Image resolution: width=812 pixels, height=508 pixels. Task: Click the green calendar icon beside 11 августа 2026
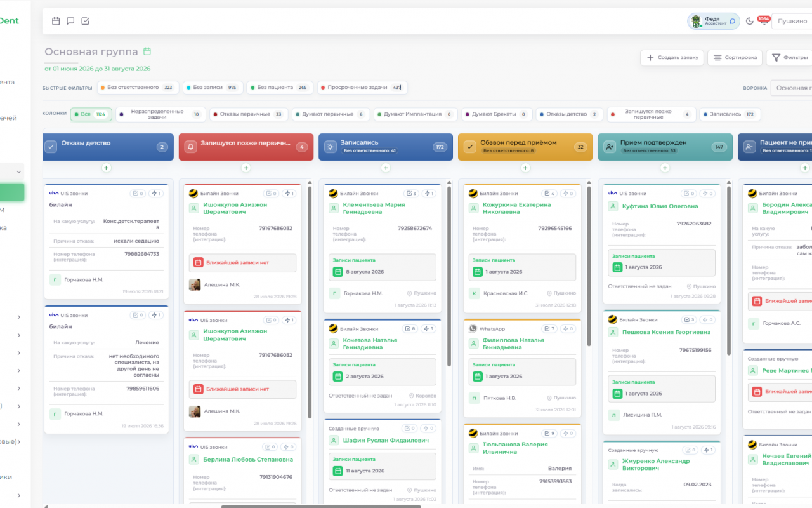pos(337,471)
